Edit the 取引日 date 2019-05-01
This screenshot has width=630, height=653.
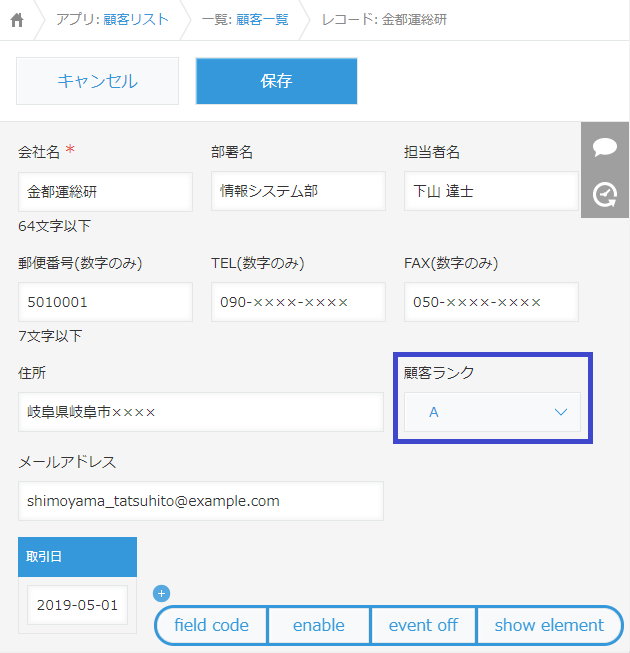[x=77, y=605]
